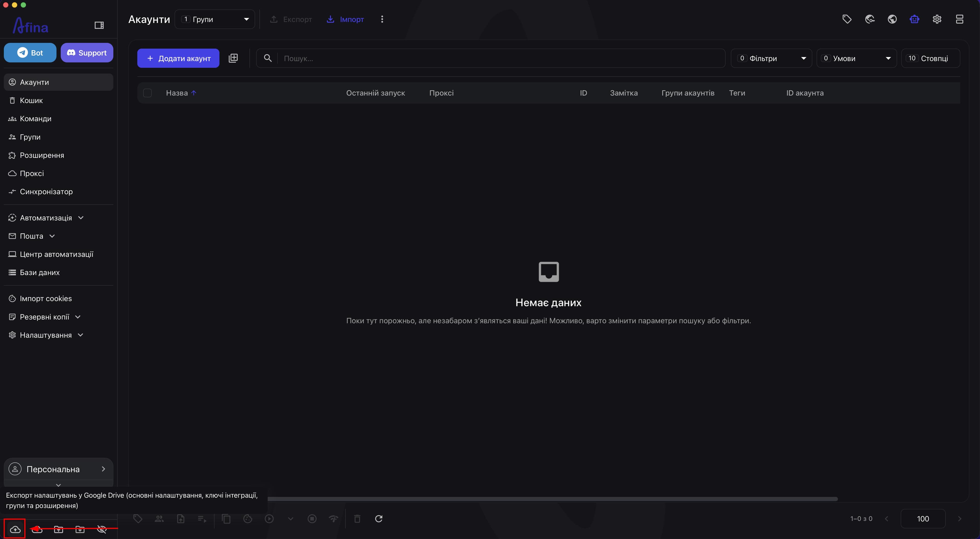Click the refresh icon in bottom toolbar
980x539 pixels.
point(379,518)
